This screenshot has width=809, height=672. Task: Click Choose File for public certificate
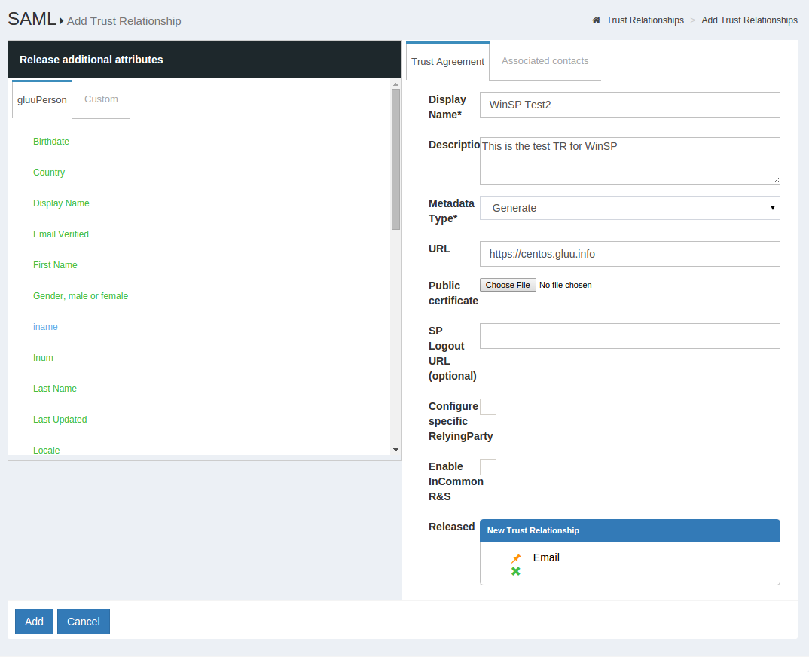coord(508,285)
